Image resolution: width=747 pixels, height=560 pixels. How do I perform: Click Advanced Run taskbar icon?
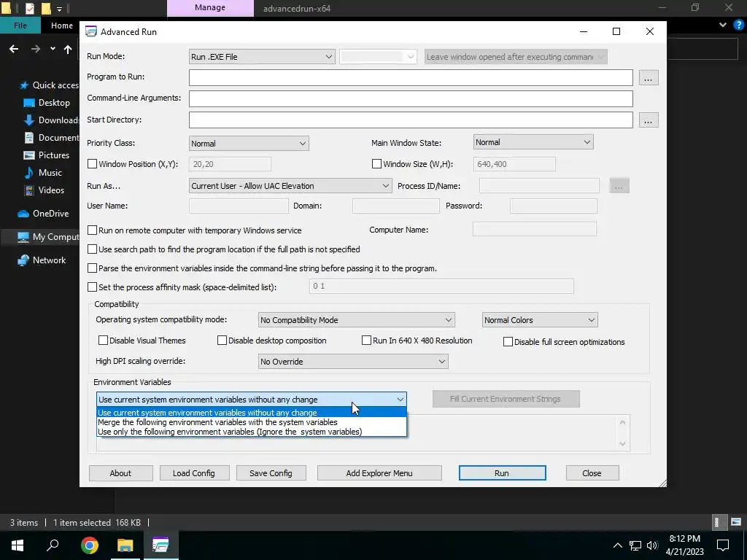pyautogui.click(x=160, y=545)
